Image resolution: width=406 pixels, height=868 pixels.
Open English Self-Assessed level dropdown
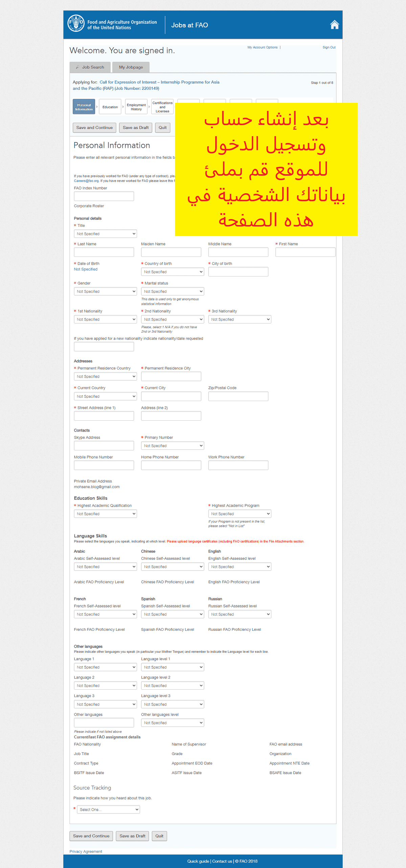tap(240, 566)
